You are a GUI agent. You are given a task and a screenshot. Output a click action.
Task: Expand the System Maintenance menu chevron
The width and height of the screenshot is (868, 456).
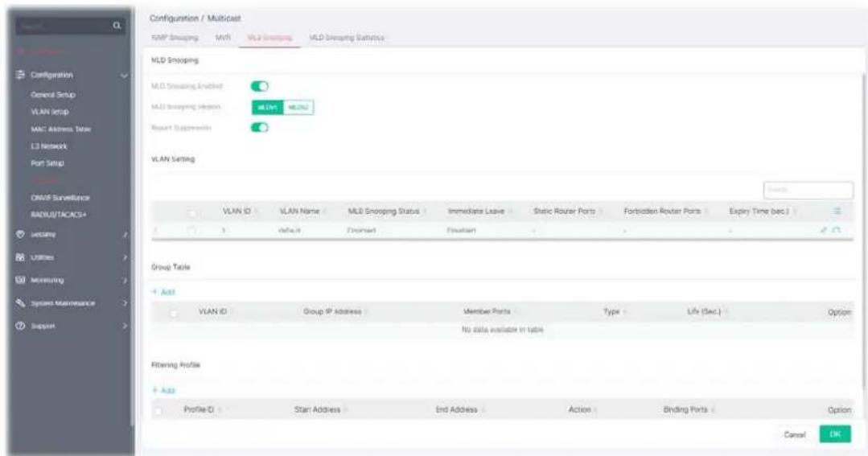coord(125,303)
